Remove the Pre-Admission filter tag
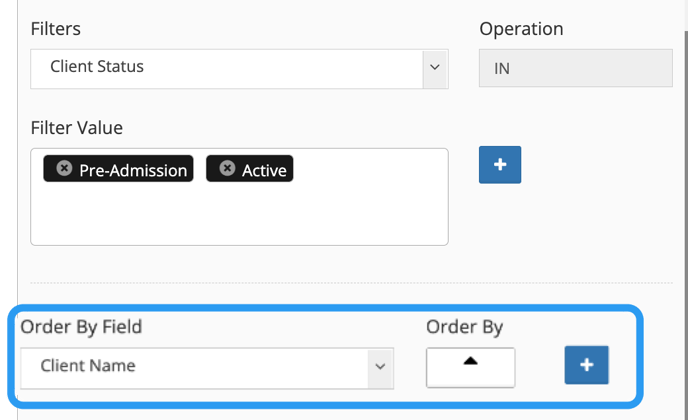 coord(64,169)
